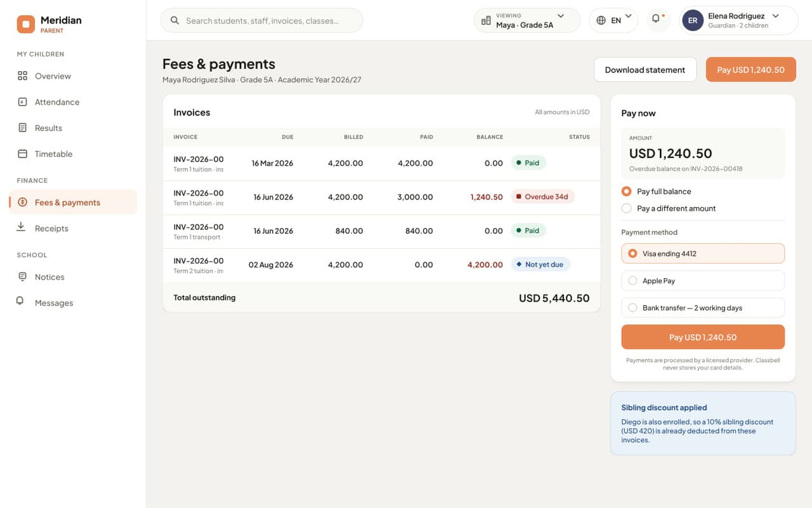Open Results page in sidebar
Screen dimensions: 812x508
click(x=73, y=128)
